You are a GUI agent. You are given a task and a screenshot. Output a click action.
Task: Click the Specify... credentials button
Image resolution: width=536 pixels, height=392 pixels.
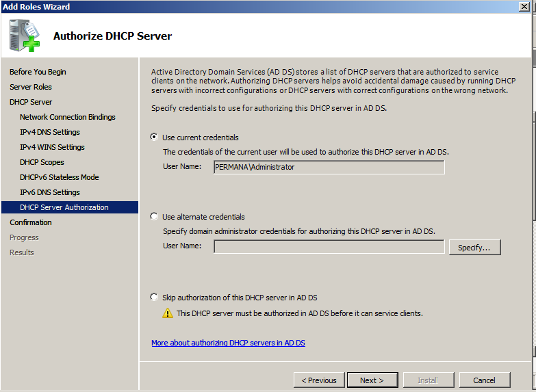pos(474,247)
